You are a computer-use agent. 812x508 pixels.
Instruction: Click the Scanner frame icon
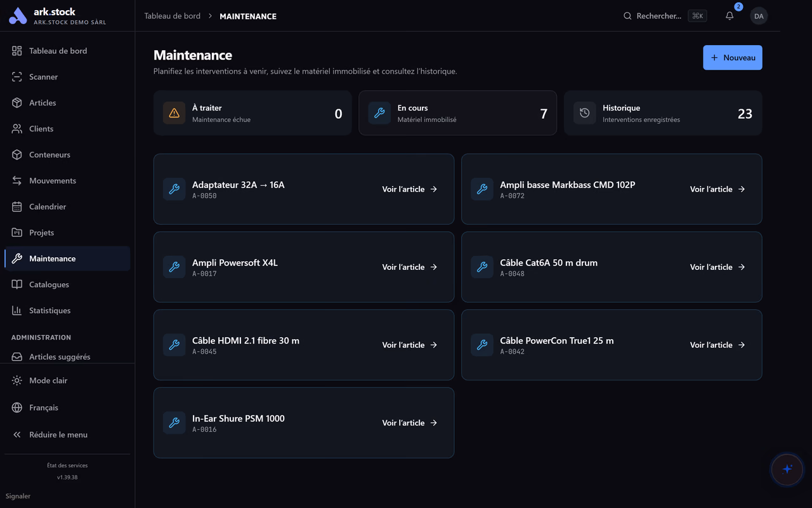point(17,77)
